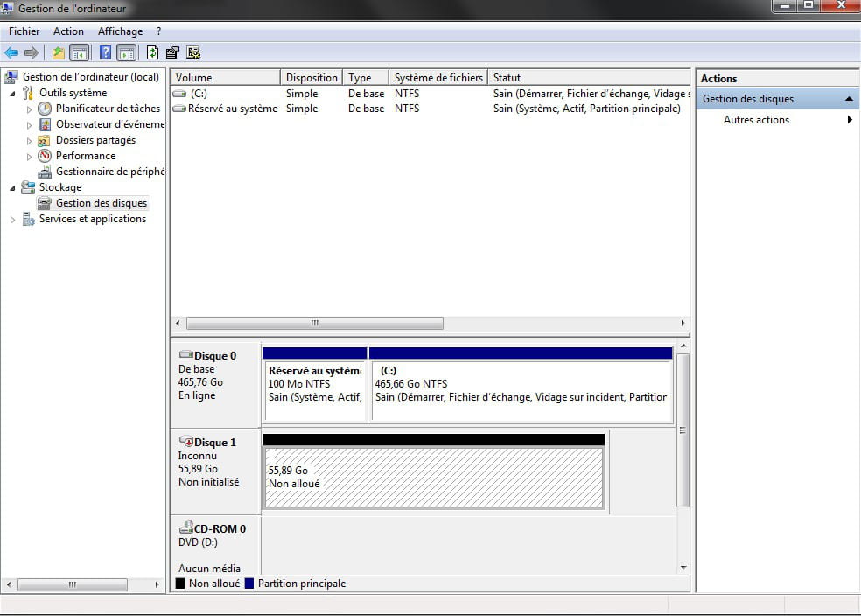Click the Dossiers partagés folder icon
This screenshot has width=861, height=616.
point(45,141)
